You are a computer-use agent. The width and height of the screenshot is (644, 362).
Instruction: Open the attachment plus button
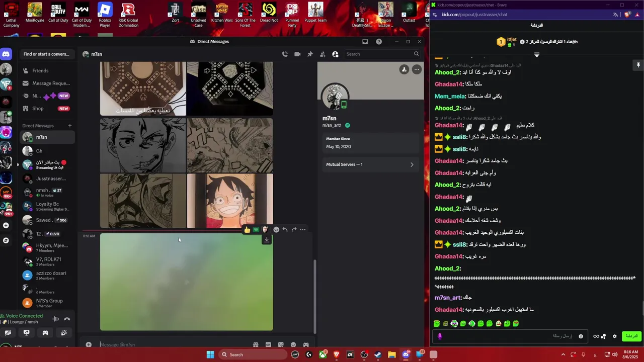pyautogui.click(x=89, y=345)
